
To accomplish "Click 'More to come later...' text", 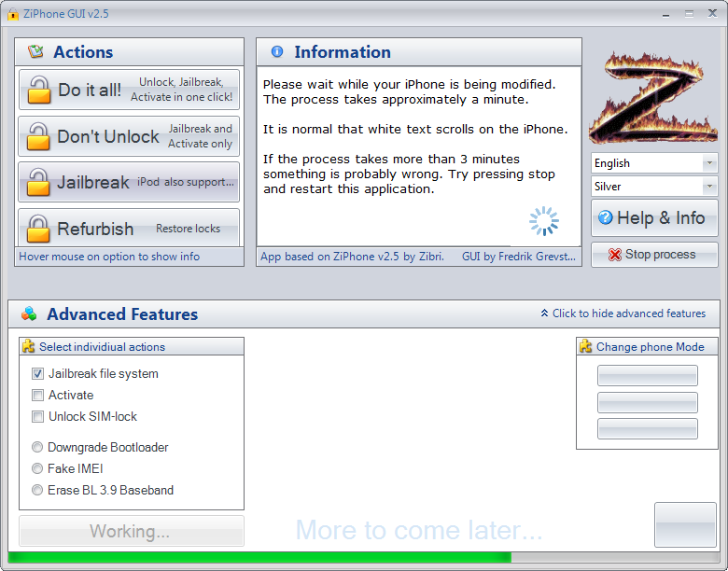I will pos(419,530).
